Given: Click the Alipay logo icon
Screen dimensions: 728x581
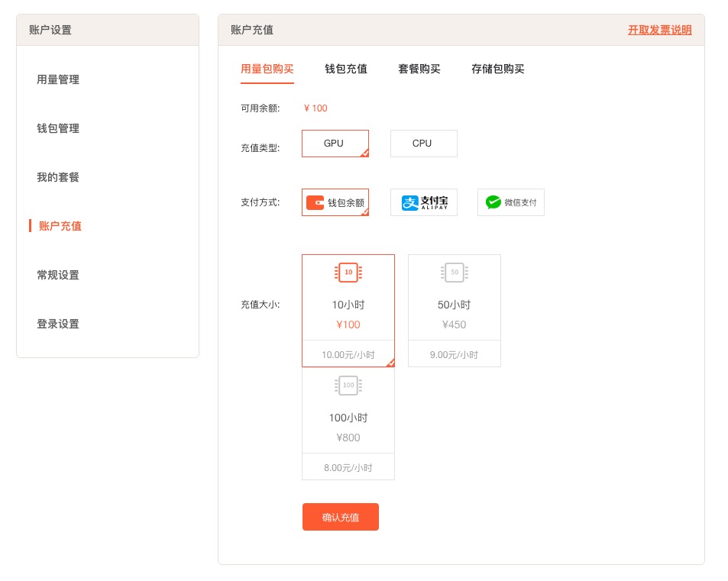Looking at the screenshot, I should coord(410,203).
